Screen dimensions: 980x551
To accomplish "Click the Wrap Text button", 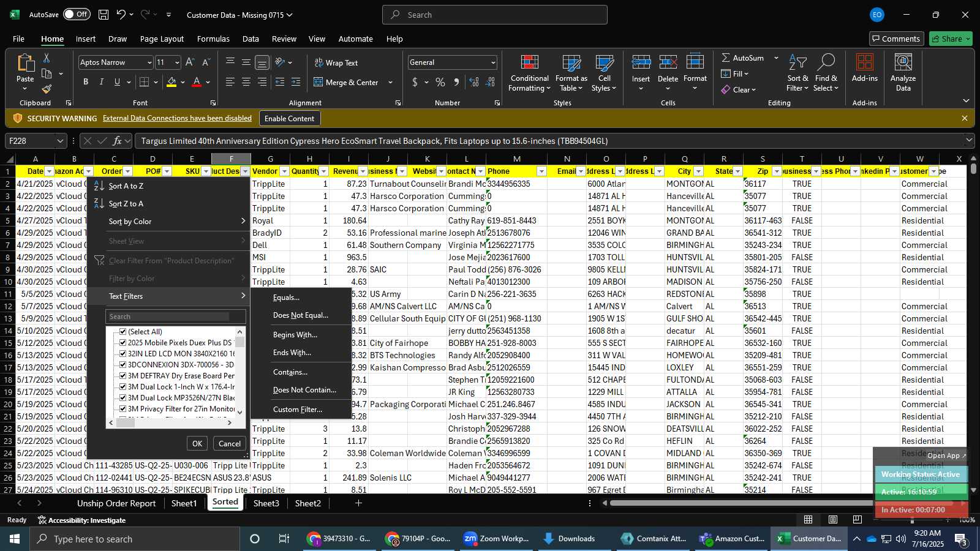I will tap(336, 62).
